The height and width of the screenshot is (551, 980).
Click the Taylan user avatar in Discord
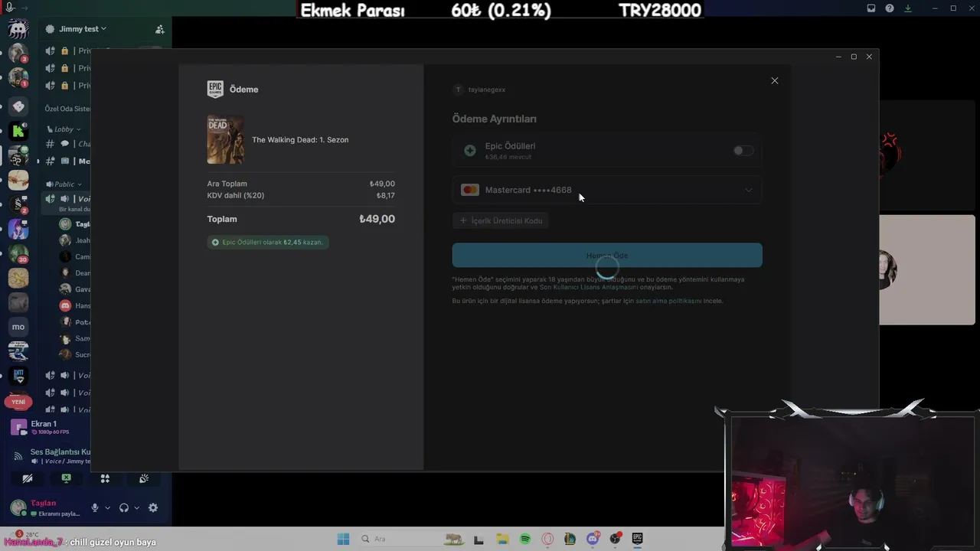pyautogui.click(x=18, y=507)
